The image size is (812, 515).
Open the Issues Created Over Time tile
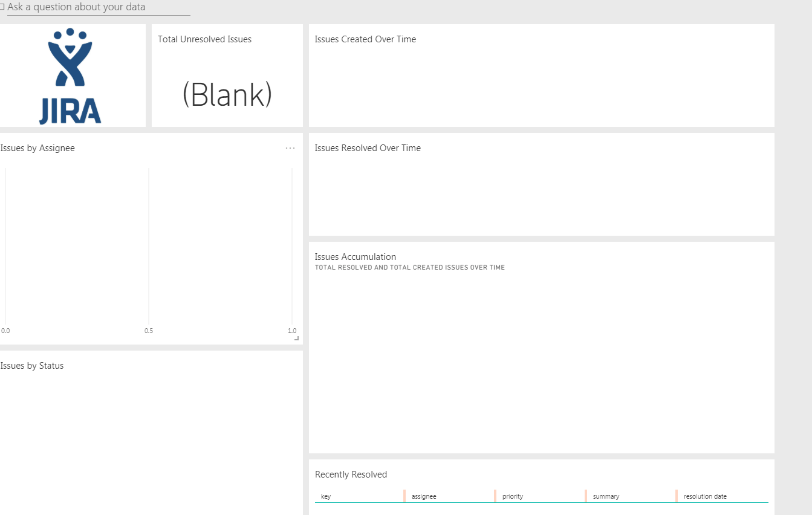coord(542,76)
